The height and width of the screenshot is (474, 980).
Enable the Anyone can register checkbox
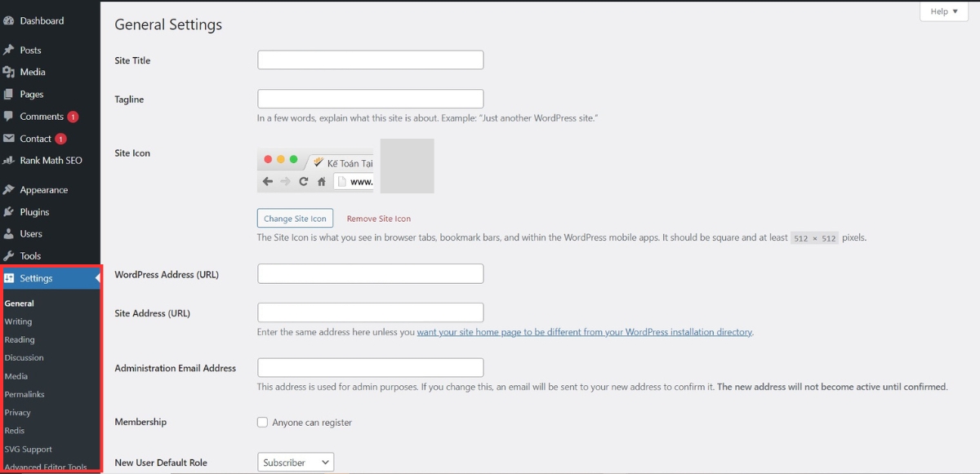(x=262, y=423)
